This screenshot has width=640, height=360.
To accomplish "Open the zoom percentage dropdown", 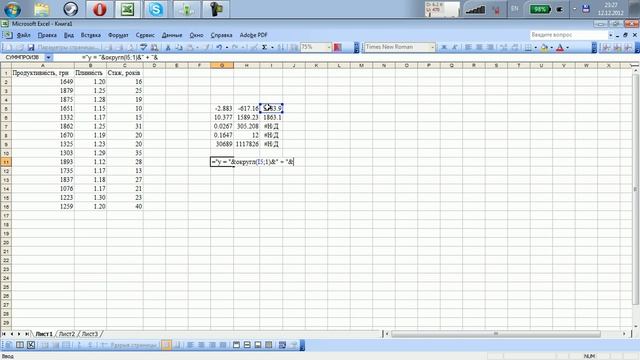I will tap(329, 48).
